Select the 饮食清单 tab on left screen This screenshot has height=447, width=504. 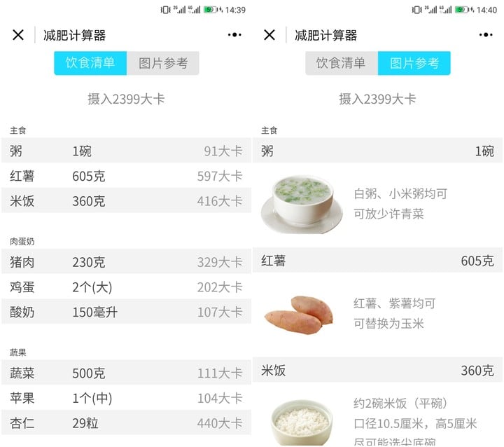pos(90,63)
